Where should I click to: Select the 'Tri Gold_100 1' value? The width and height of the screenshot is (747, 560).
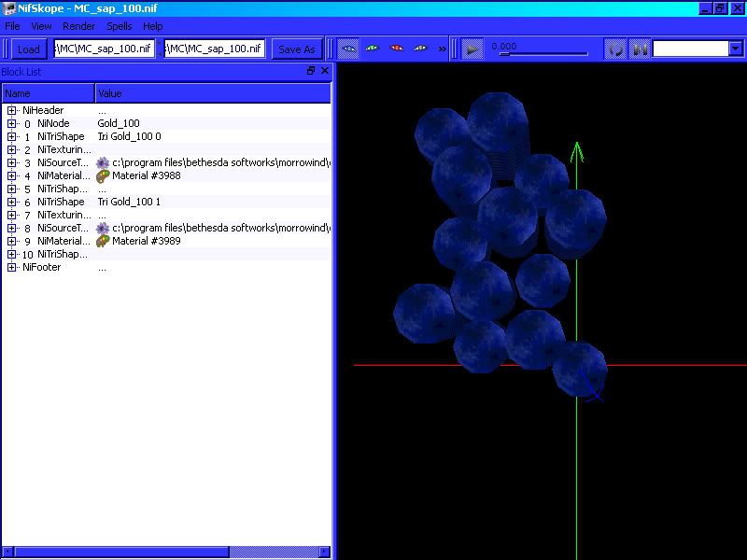coord(129,202)
